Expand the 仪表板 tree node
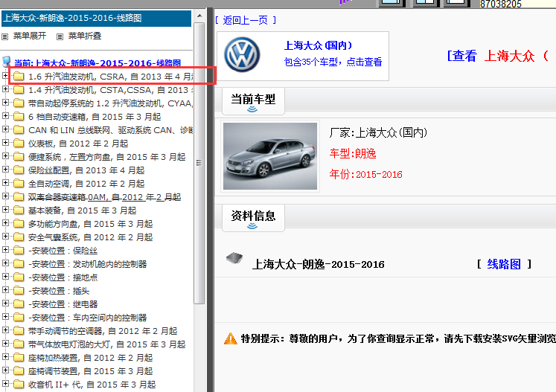The height and width of the screenshot is (392, 556). pyautogui.click(x=5, y=143)
